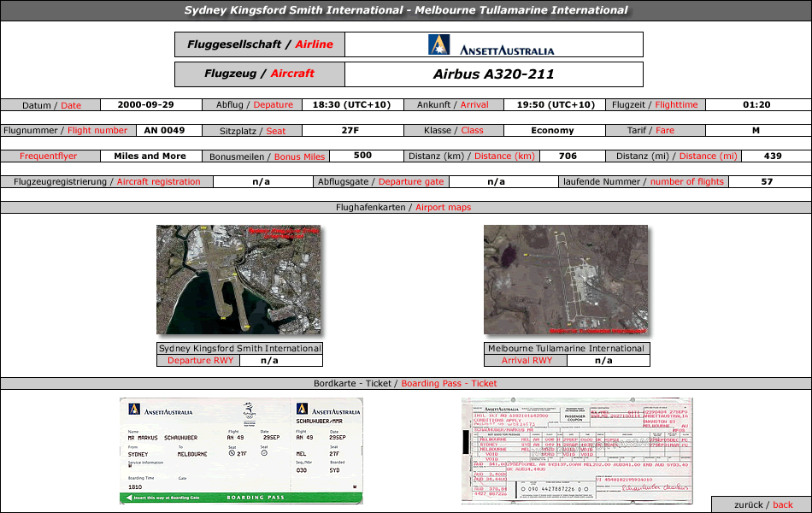The image size is (812, 513).
Task: Click the Ansett Australia airline logo
Action: pos(491,45)
